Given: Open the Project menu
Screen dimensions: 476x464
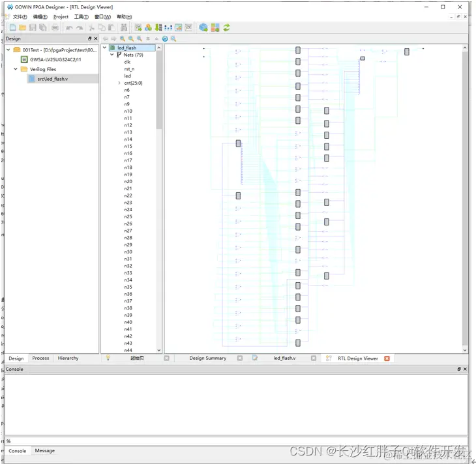Looking at the screenshot, I should coord(61,17).
